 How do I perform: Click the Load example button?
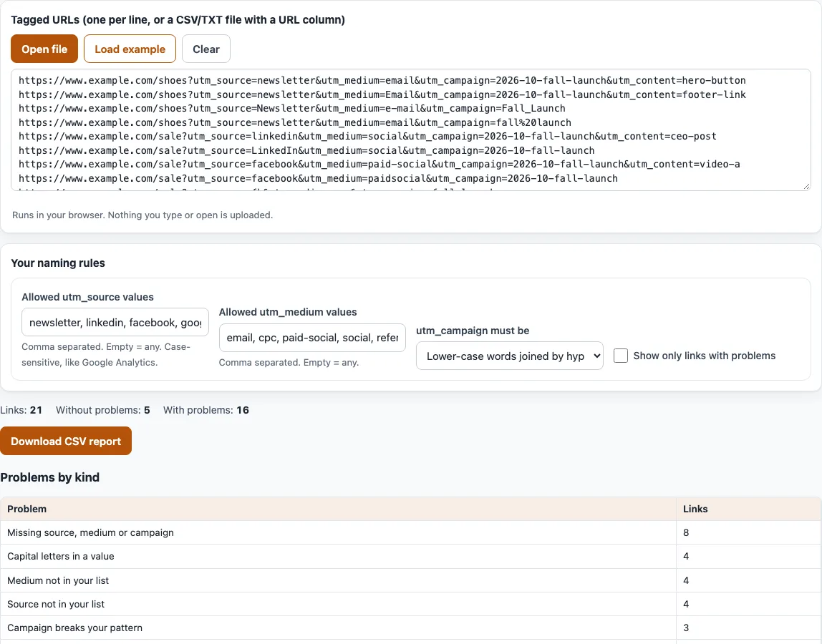point(130,49)
